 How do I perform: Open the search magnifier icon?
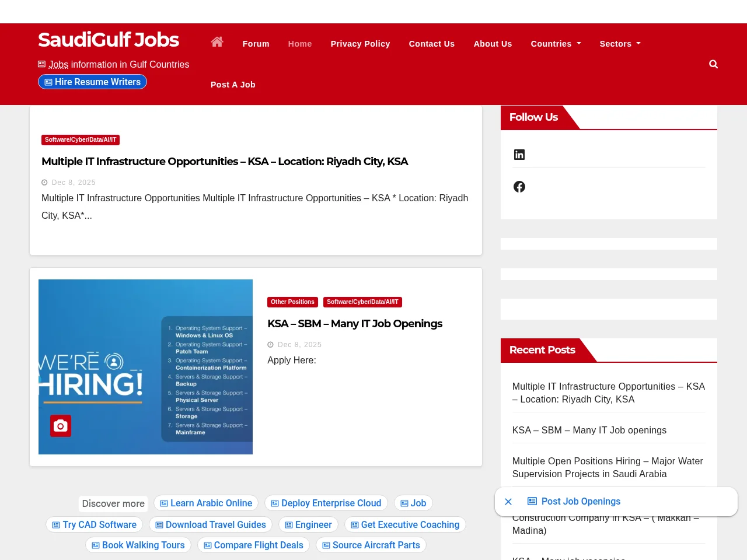tap(713, 64)
